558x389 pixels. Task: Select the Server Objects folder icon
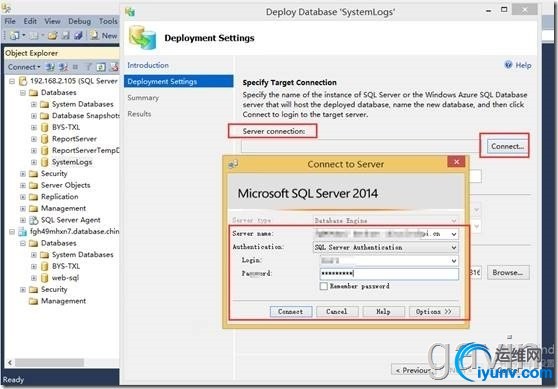[33, 185]
